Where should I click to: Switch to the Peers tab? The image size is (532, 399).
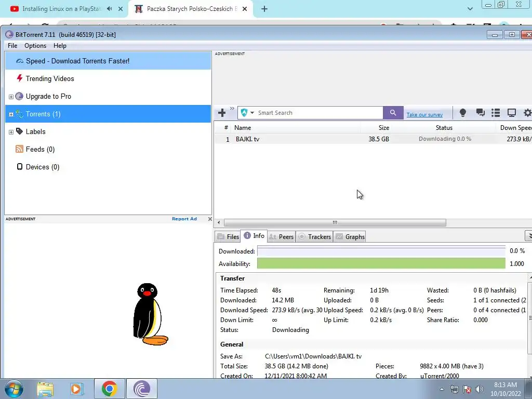pyautogui.click(x=281, y=236)
